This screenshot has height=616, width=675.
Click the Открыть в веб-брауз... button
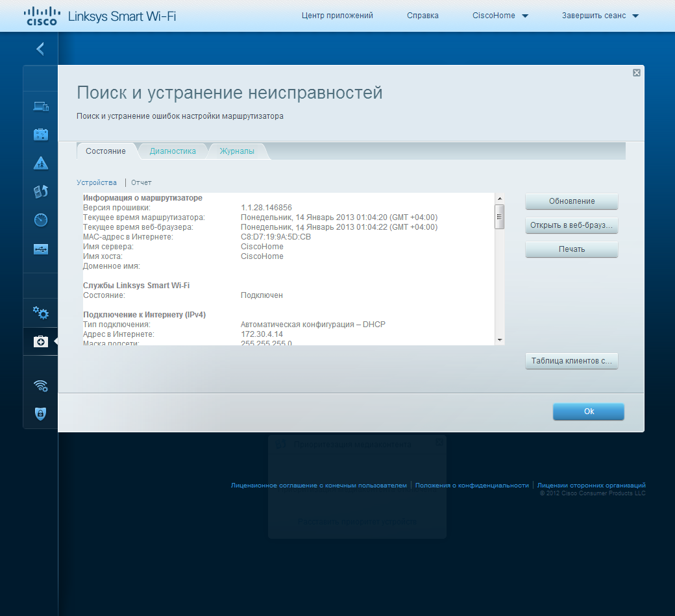point(572,225)
